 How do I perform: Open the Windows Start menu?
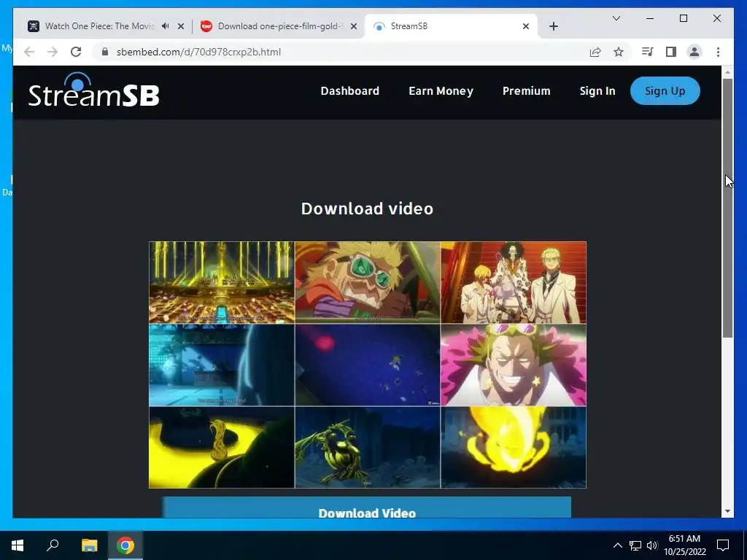pos(18,545)
